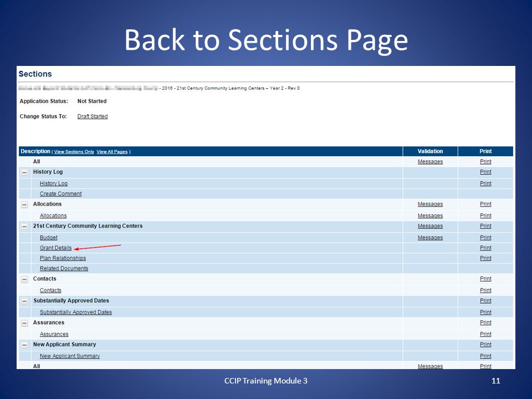Screen dimensions: 532x399
Task: Change status to Draft Started
Action: pos(93,116)
